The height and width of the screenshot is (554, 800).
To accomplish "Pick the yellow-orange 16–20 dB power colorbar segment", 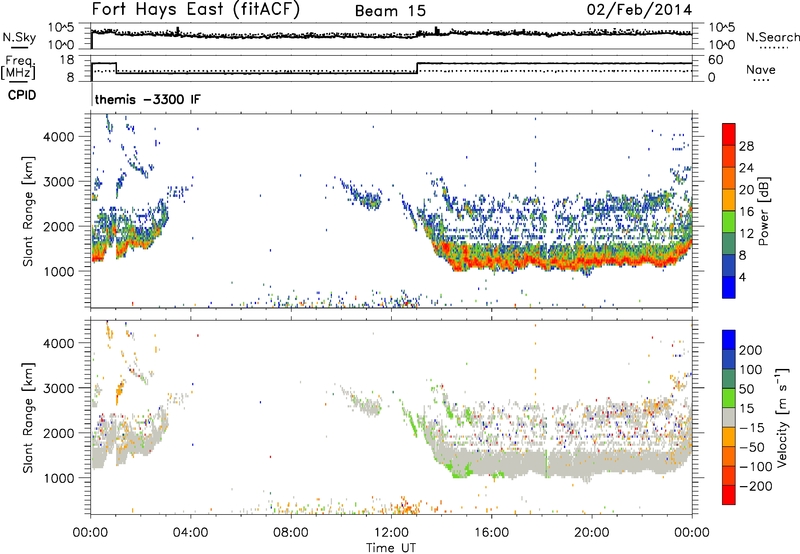I will click(x=729, y=200).
